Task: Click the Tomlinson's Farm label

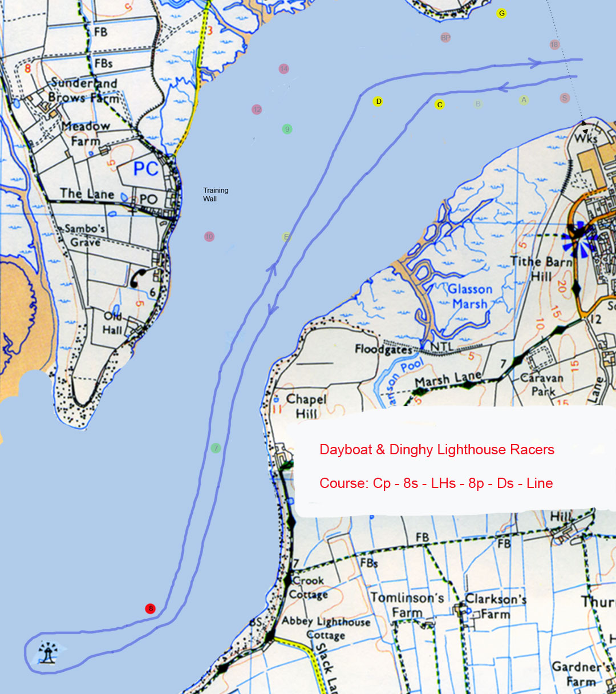Action: [x=407, y=605]
